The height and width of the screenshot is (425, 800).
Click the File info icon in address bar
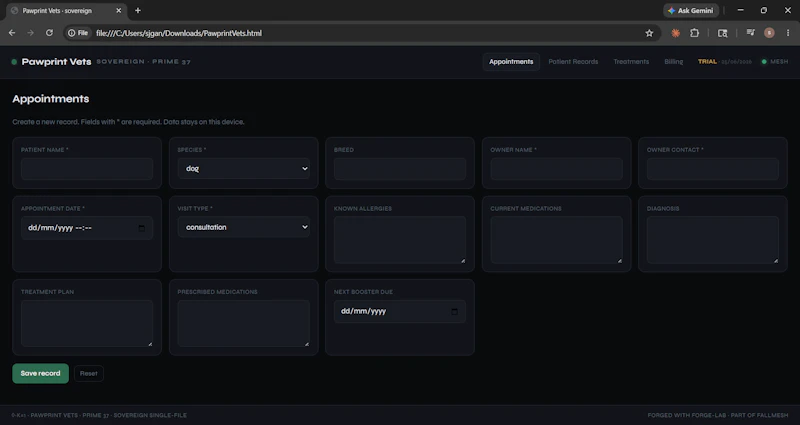(78, 33)
